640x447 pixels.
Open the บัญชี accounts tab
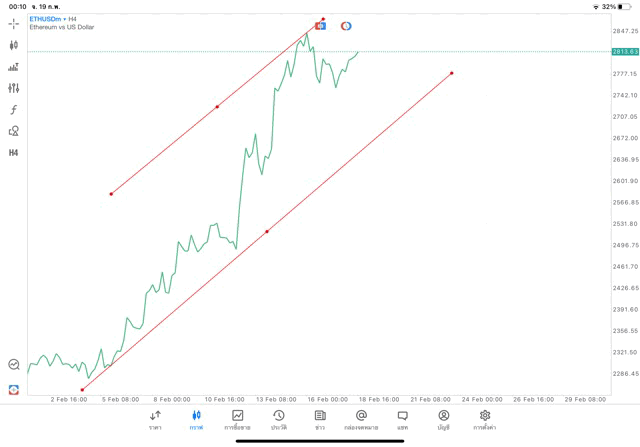[443, 419]
